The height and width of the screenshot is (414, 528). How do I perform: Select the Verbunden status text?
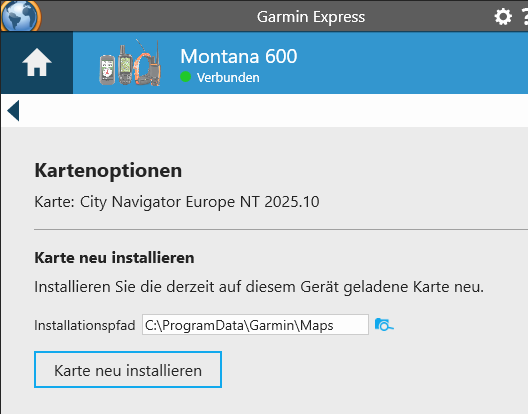[228, 77]
